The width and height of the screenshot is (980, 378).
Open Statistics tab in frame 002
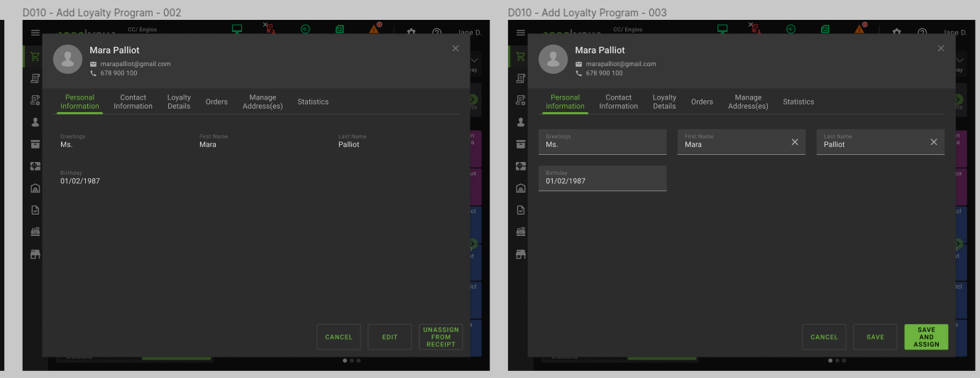pyautogui.click(x=313, y=102)
